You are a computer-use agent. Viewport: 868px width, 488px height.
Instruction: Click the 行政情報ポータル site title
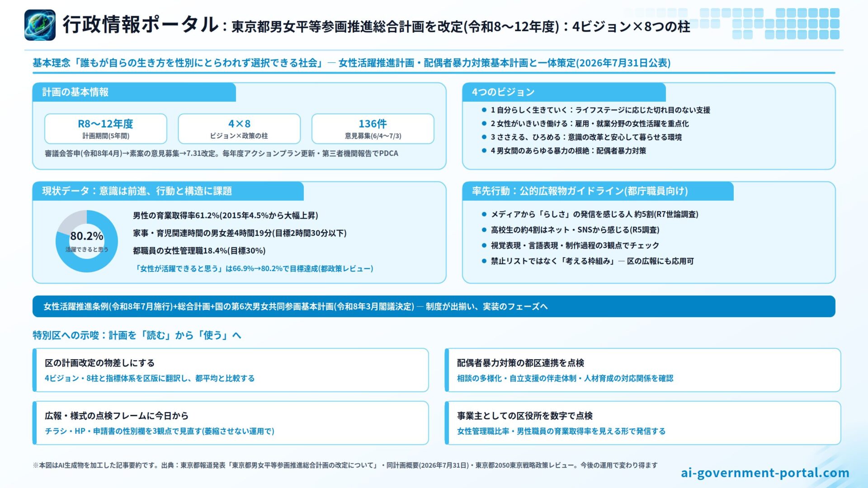(x=140, y=25)
